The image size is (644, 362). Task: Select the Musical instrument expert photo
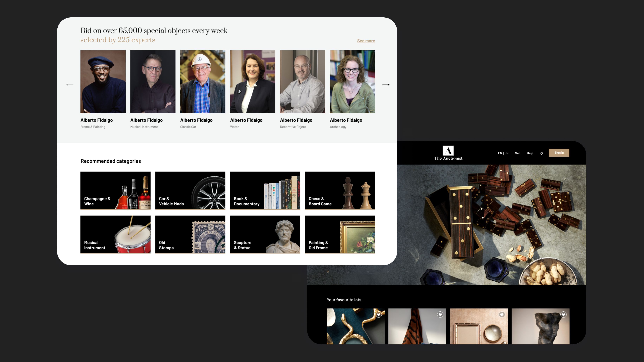tap(153, 82)
